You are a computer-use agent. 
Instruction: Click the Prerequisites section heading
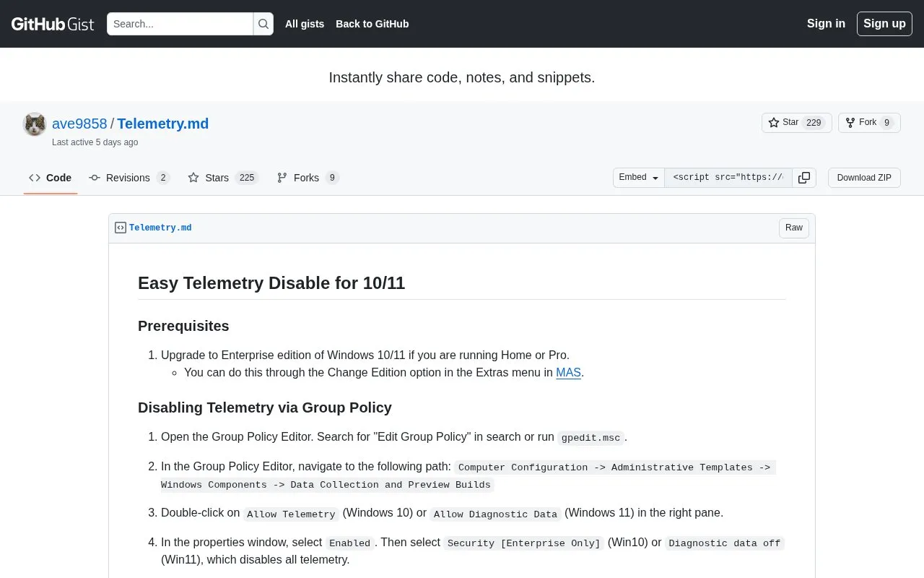(x=183, y=326)
